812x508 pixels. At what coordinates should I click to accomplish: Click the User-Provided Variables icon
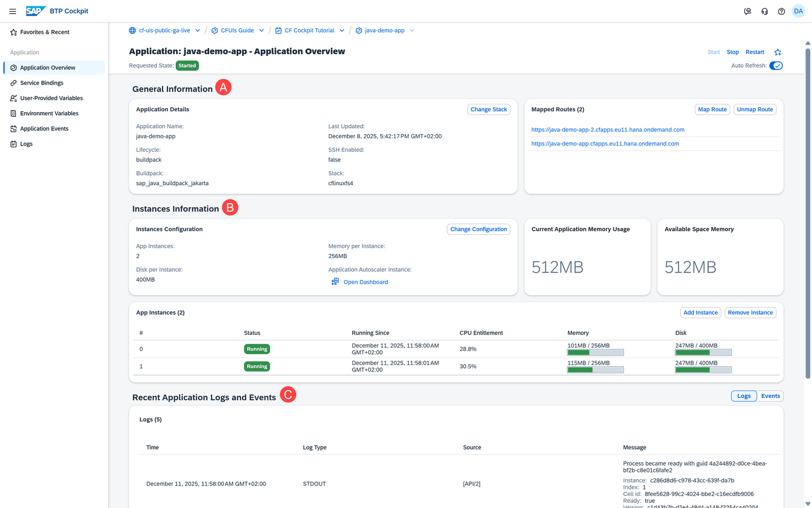[x=14, y=98]
